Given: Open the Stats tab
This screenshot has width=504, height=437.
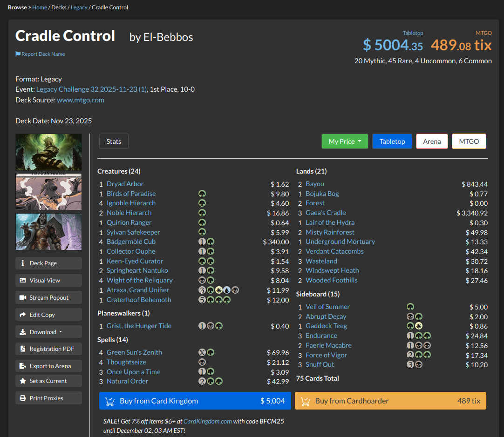Looking at the screenshot, I should (x=114, y=141).
